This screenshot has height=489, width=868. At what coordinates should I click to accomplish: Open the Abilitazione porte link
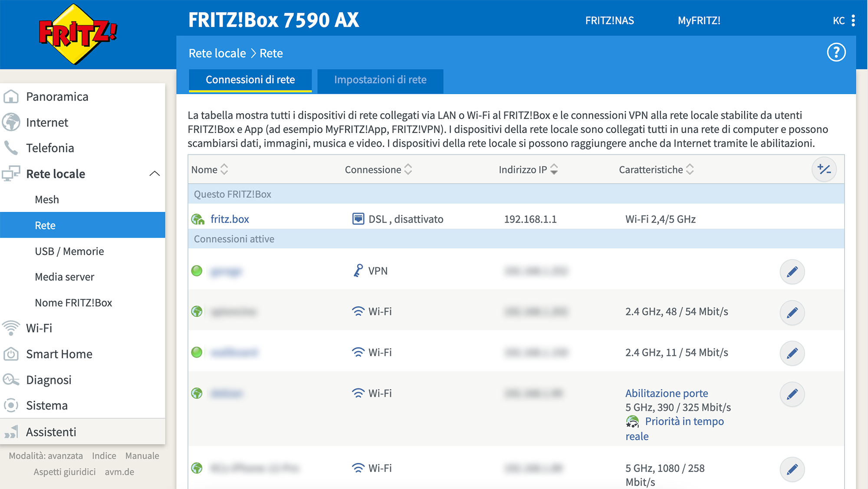click(x=667, y=393)
